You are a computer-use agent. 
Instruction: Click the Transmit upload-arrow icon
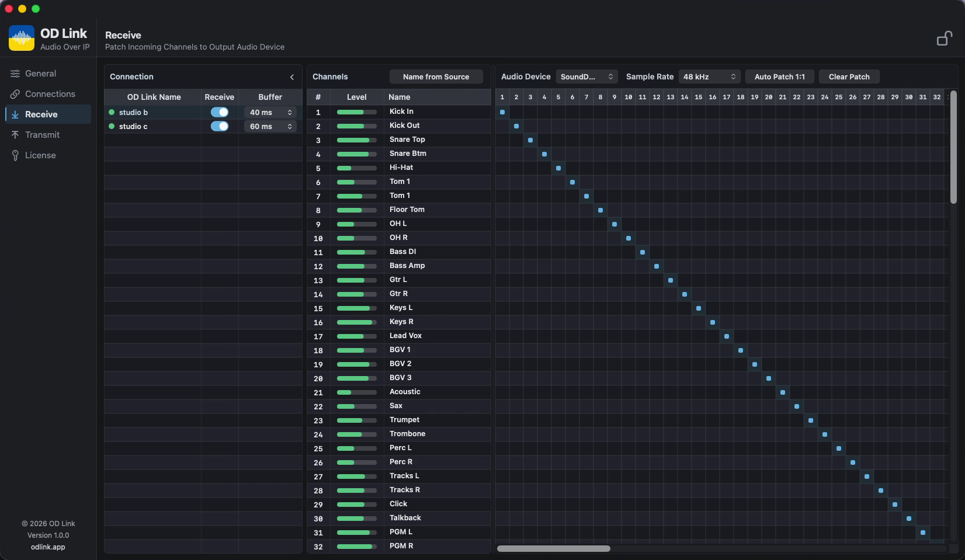pyautogui.click(x=15, y=135)
